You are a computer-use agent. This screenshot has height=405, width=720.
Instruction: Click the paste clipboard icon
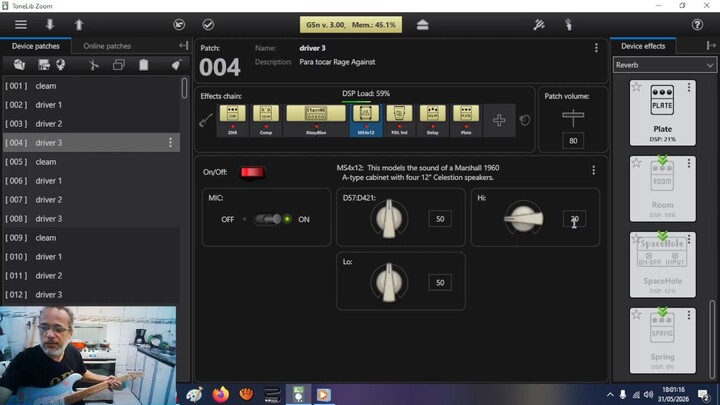[144, 65]
